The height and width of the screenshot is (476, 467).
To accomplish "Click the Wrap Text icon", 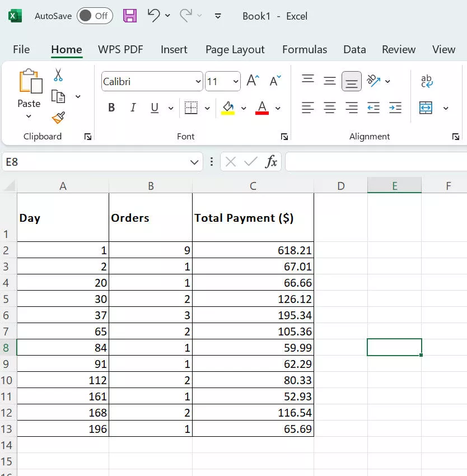I will [427, 82].
